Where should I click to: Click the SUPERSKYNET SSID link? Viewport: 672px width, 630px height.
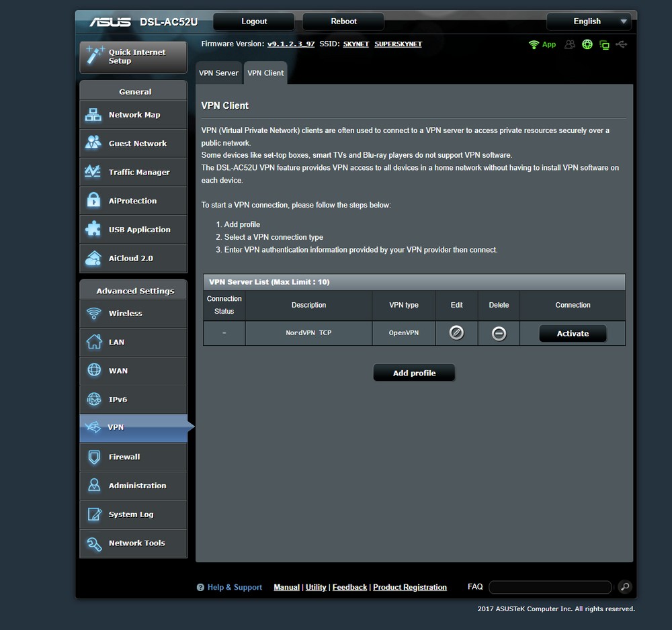(x=398, y=44)
